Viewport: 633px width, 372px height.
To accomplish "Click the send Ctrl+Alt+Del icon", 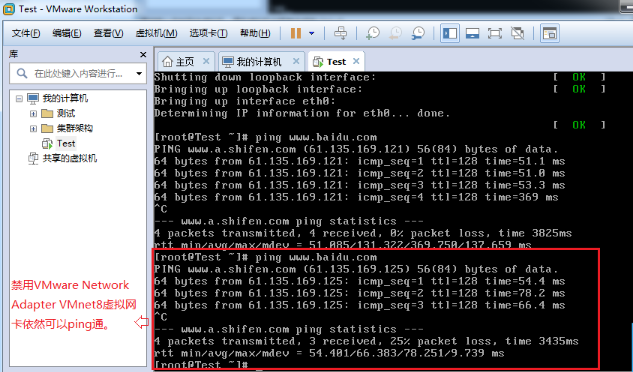I will tap(340, 33).
